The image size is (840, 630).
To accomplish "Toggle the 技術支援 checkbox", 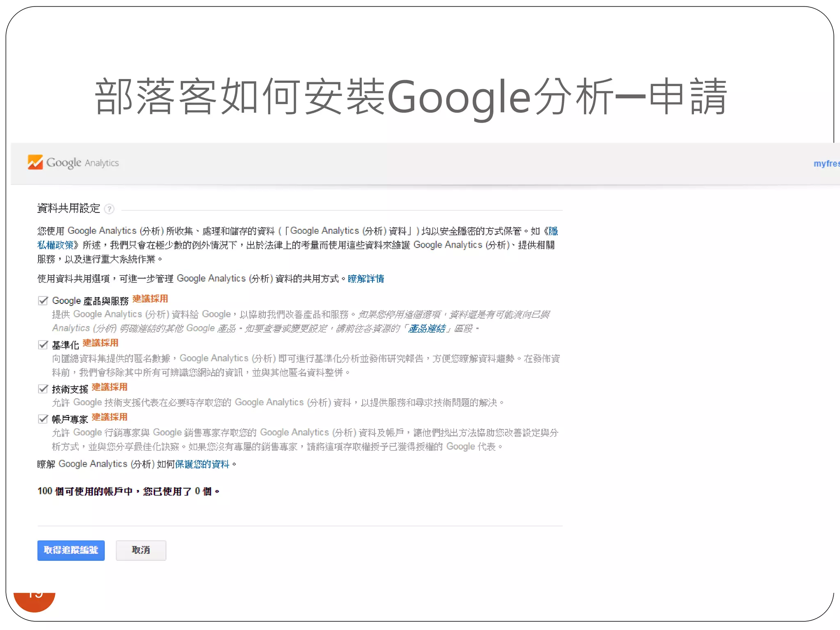I will (x=43, y=389).
